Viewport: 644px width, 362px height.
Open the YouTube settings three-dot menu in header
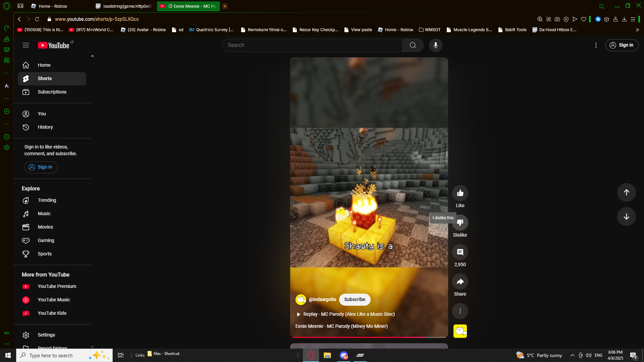pos(596,45)
